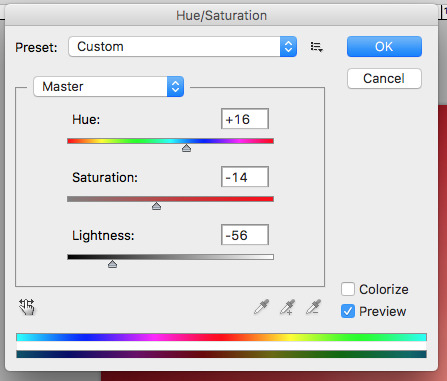Click the Saturation slider thumb

pos(156,206)
